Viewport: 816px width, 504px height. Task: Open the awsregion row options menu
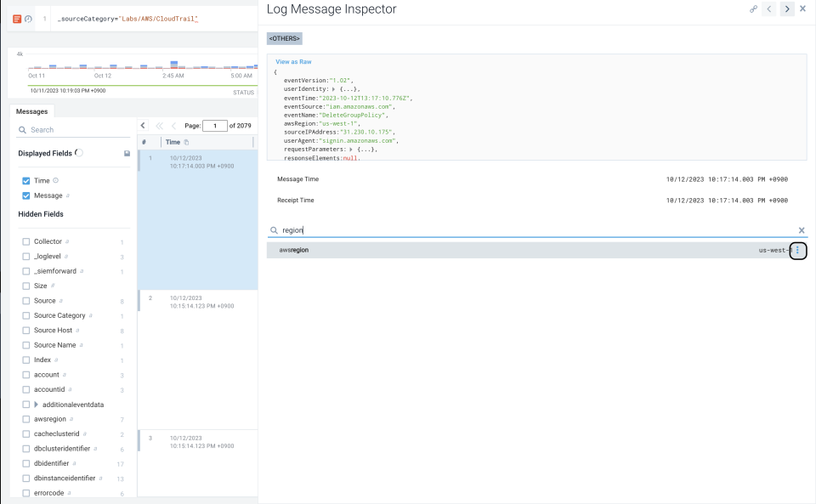point(797,251)
